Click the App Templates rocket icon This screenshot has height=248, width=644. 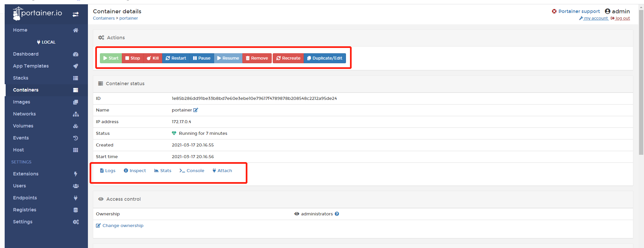[76, 66]
